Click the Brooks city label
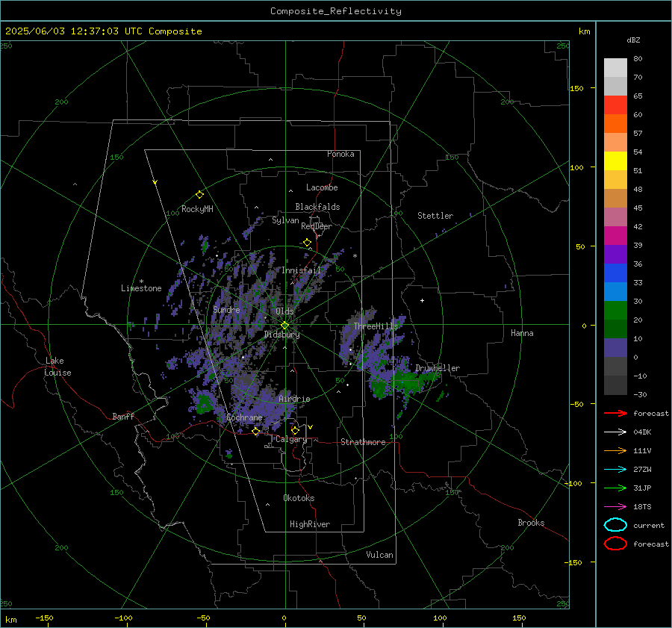This screenshot has height=628, width=672. [531, 523]
